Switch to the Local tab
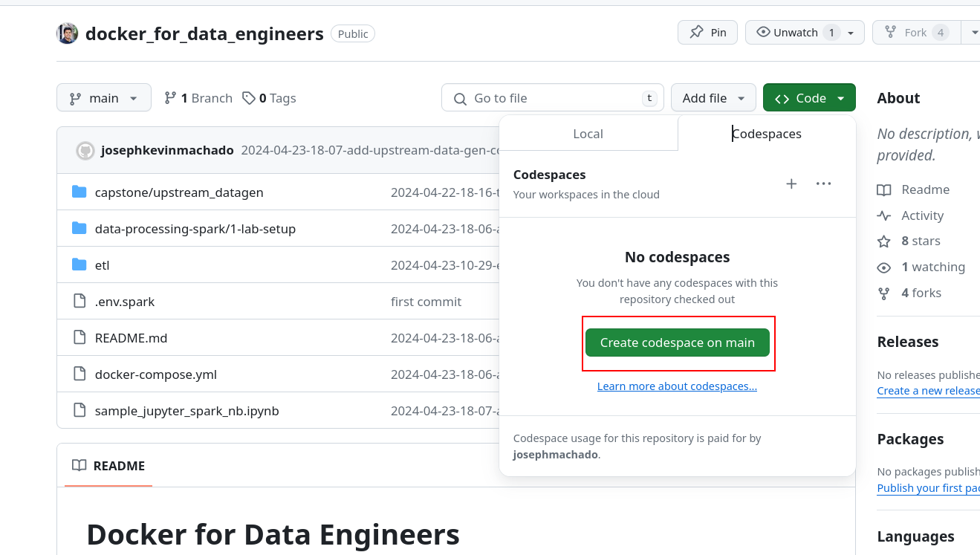Screen dimensions: 980x555 click(x=588, y=134)
